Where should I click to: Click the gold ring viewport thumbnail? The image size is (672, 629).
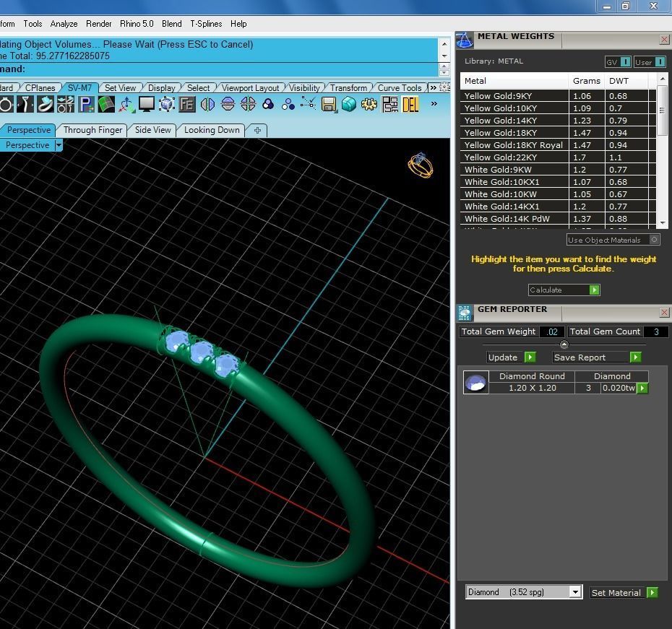coord(421,165)
